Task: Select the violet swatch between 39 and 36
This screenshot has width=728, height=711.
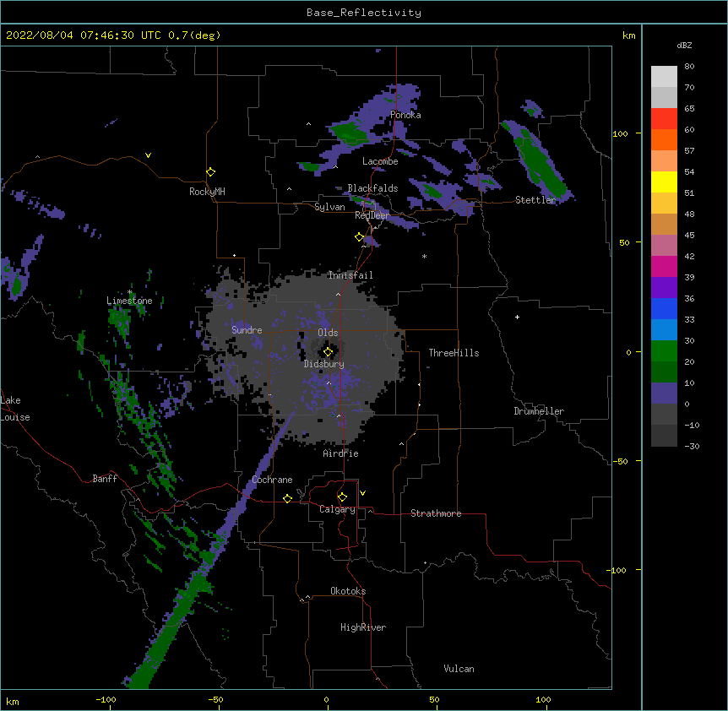Action: coord(664,288)
